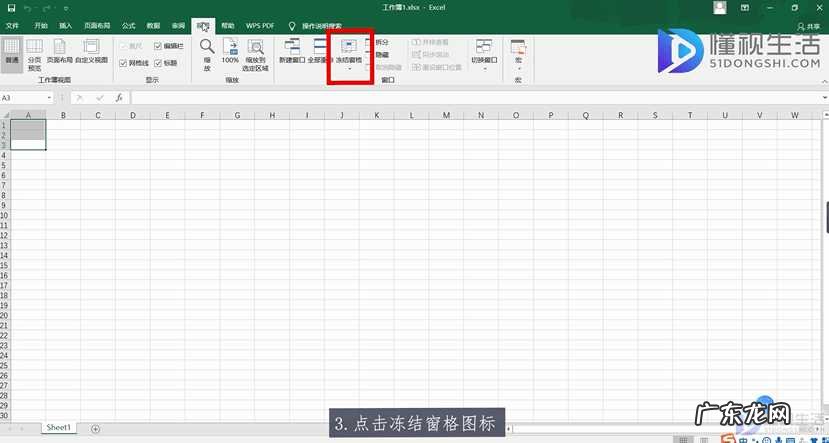Screen dimensions: 829x443
Task: Open the WPS PDF tab
Action: tap(260, 25)
